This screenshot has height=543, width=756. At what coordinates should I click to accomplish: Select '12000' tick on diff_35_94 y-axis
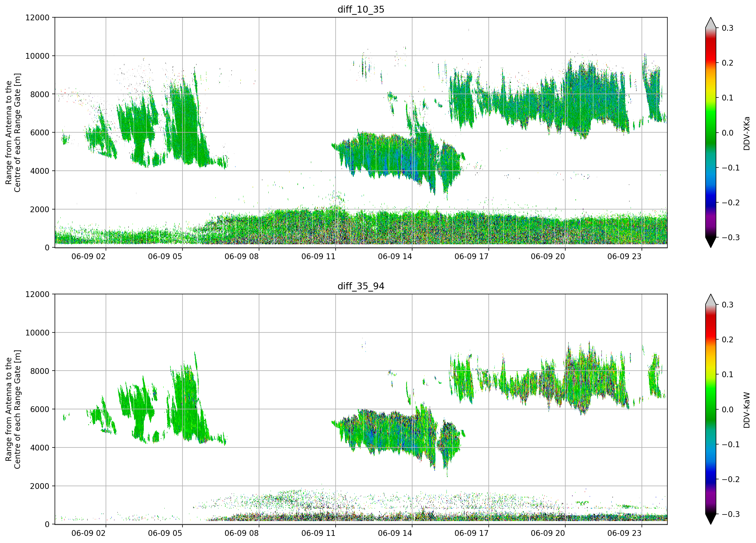coord(37,294)
